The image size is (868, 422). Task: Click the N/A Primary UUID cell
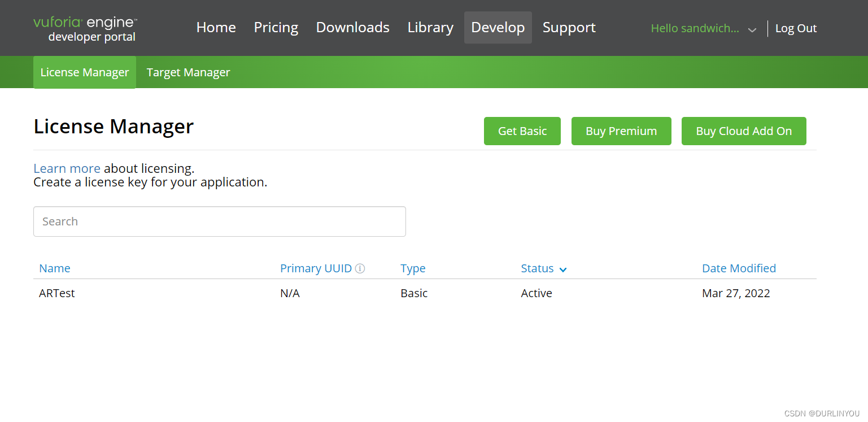tap(290, 293)
